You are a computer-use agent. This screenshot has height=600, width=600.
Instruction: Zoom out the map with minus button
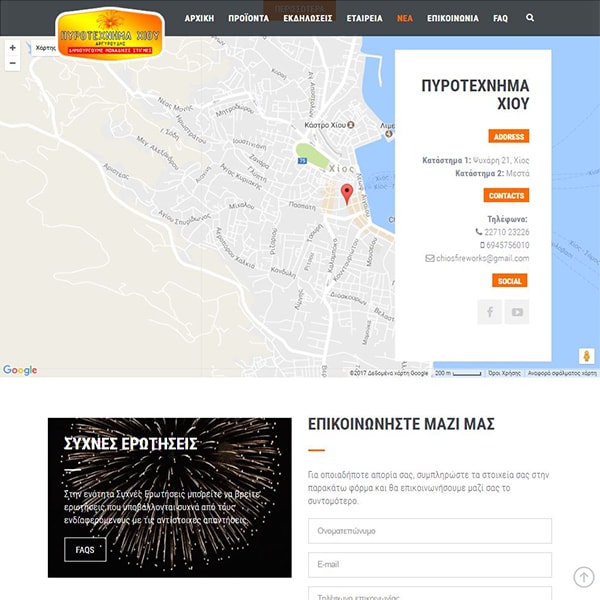[x=13, y=63]
